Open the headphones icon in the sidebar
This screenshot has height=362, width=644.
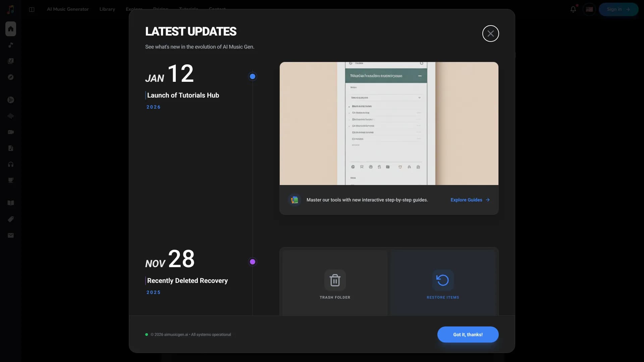pos(11,164)
